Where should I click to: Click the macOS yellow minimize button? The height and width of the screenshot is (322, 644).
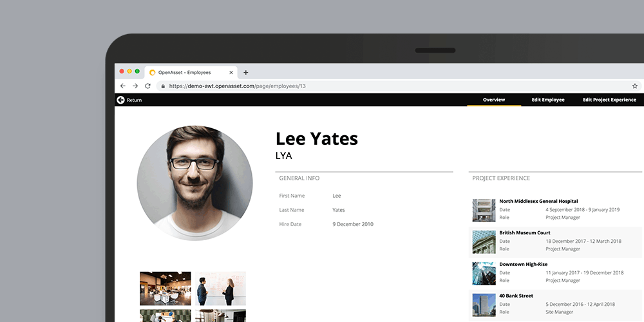click(x=129, y=71)
